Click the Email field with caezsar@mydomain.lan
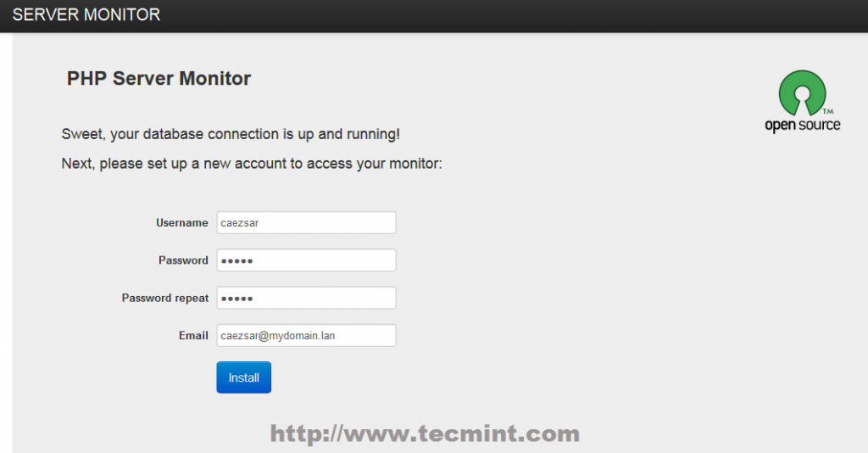 pos(306,336)
